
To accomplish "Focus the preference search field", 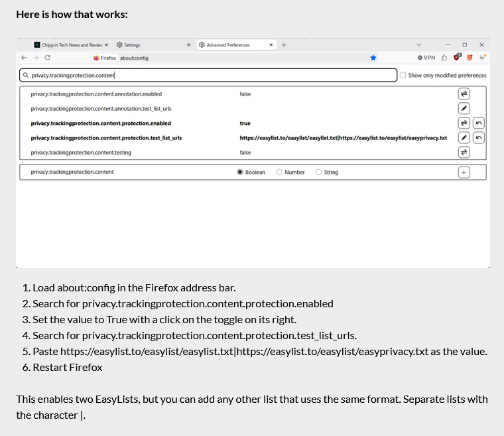I will [x=208, y=75].
